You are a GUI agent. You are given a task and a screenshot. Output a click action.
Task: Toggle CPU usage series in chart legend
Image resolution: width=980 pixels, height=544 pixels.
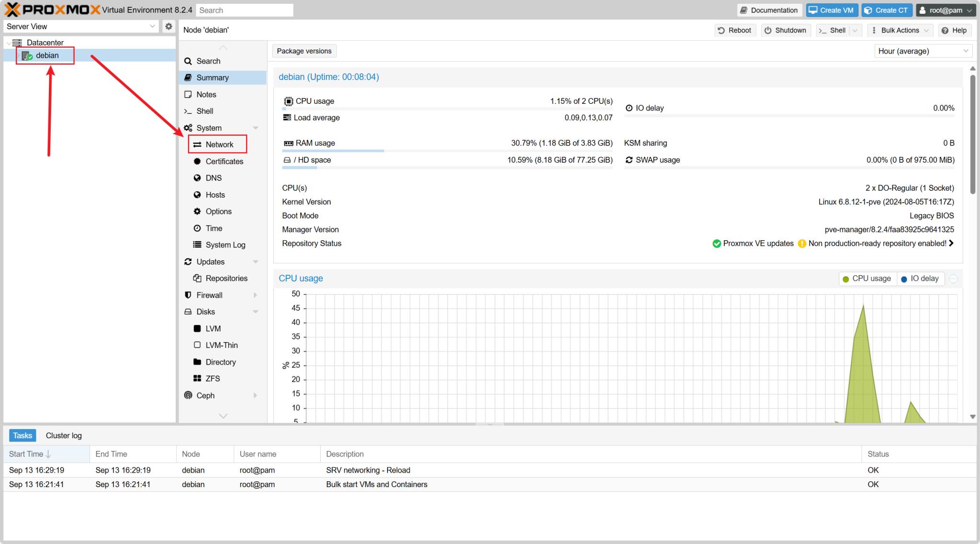click(x=867, y=278)
